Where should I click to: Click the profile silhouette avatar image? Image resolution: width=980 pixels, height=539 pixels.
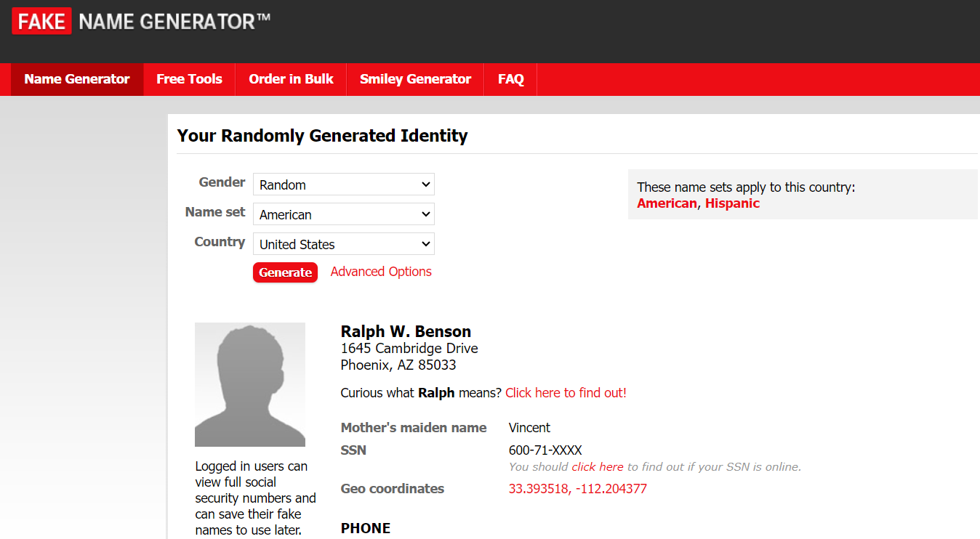tap(250, 384)
